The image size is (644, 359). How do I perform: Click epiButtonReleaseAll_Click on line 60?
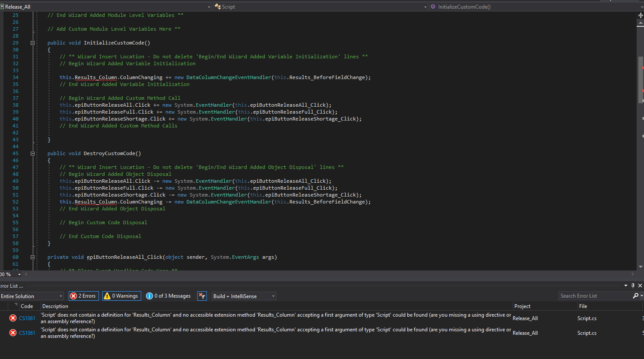click(125, 257)
